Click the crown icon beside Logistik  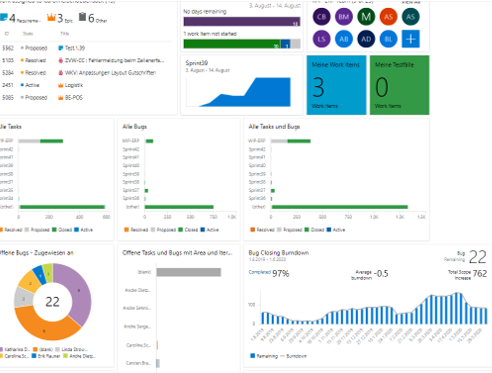point(61,85)
